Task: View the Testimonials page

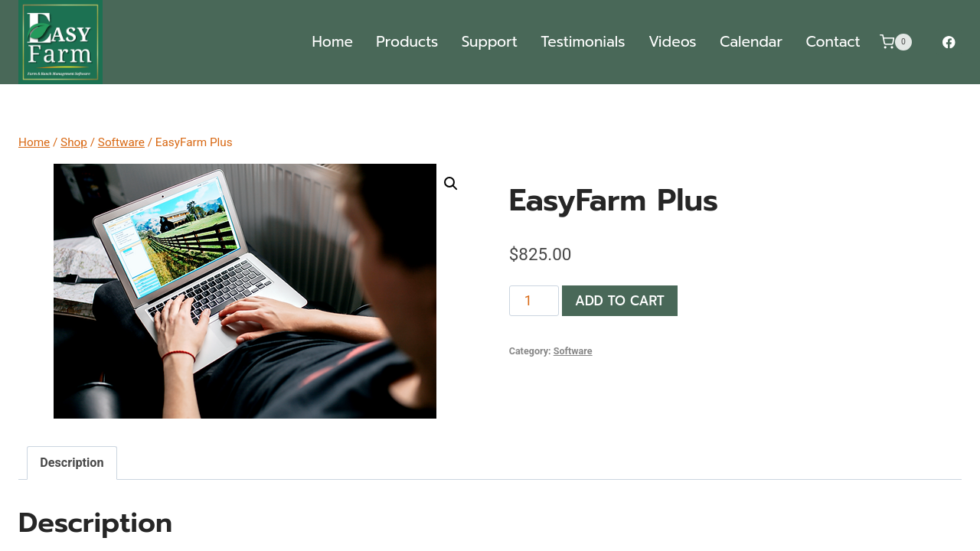Action: [583, 42]
